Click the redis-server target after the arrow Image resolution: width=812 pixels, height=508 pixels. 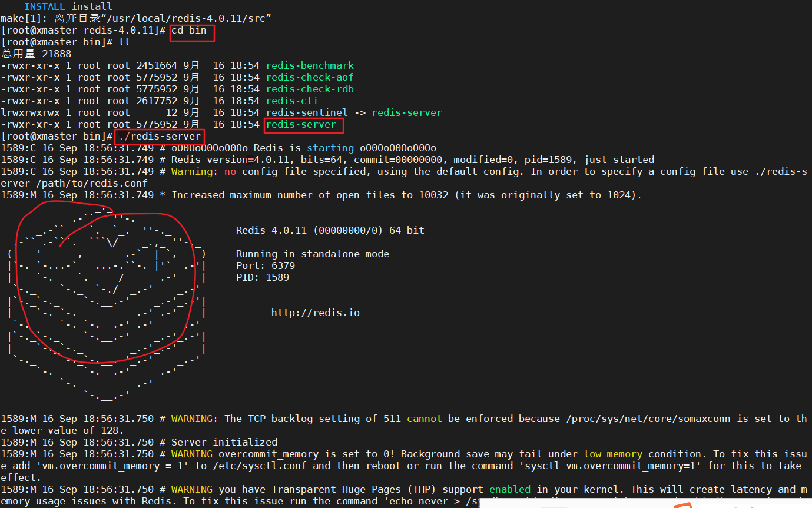407,112
